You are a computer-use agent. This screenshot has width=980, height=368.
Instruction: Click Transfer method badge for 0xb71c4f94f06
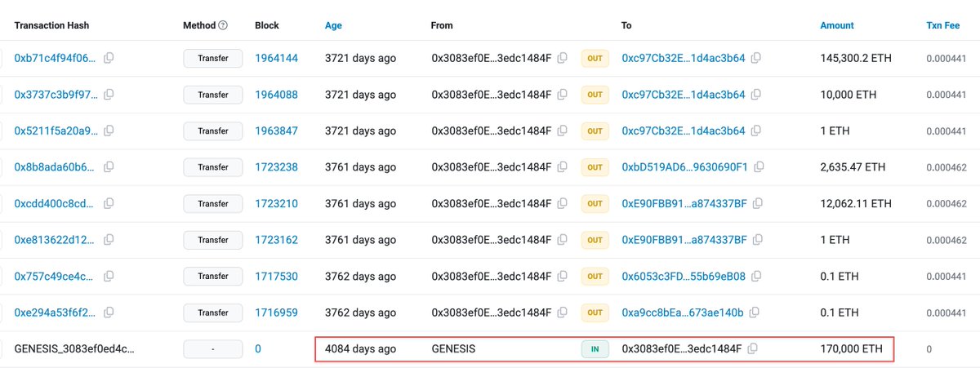tap(213, 59)
